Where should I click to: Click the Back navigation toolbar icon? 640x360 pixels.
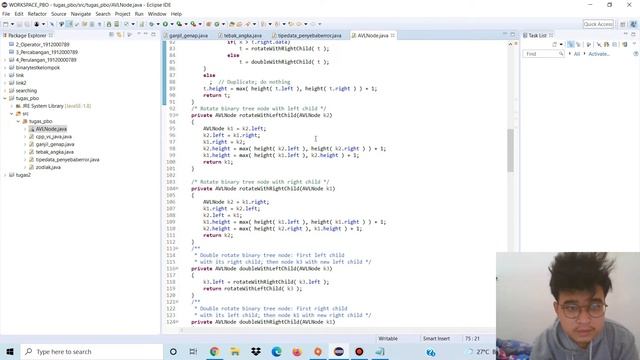[x=299, y=24]
